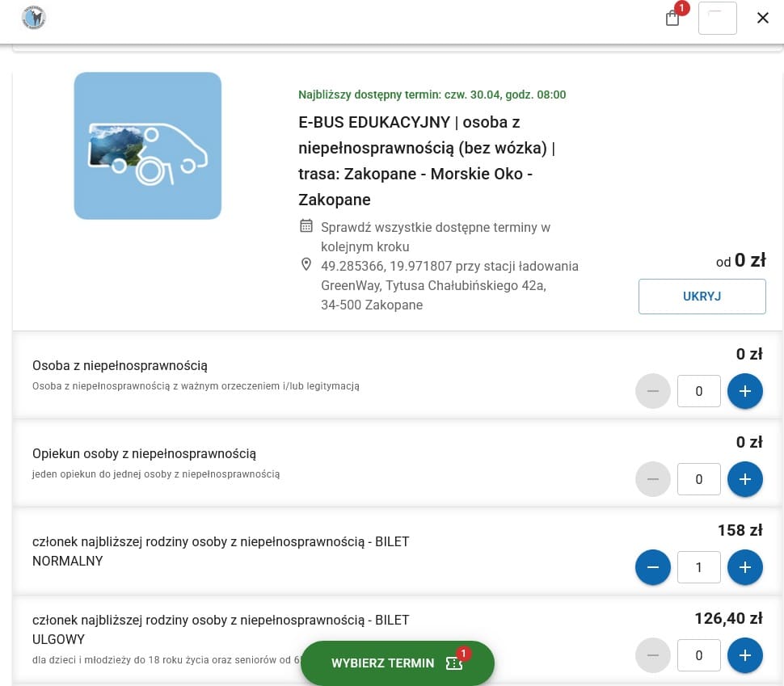Open the shopping cart icon
The height and width of the screenshot is (686, 784).
click(672, 18)
